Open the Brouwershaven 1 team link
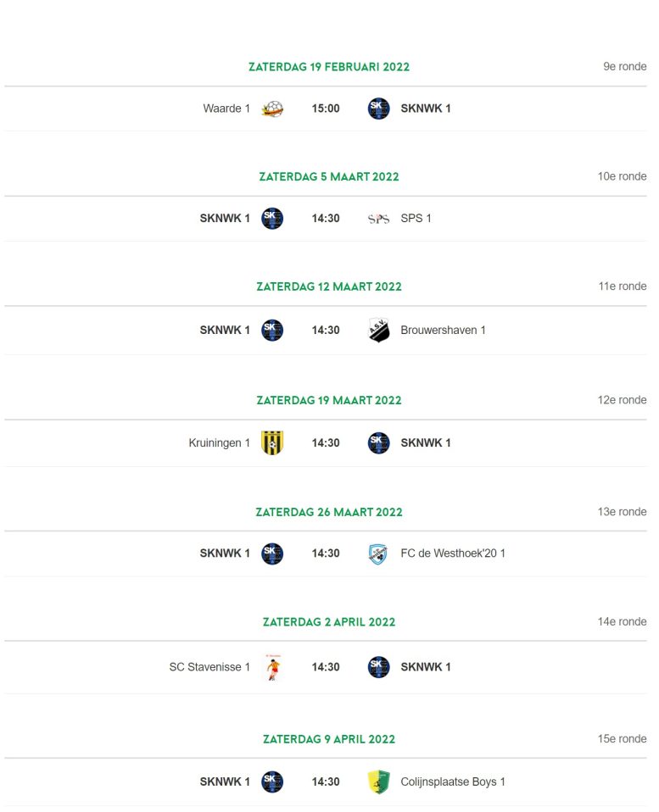The width and height of the screenshot is (659, 812). (443, 330)
